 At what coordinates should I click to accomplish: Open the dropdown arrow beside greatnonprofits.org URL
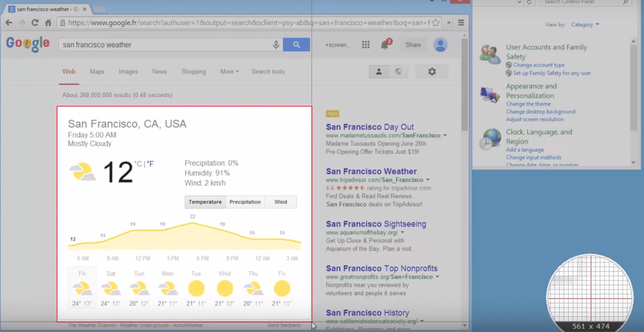point(437,277)
